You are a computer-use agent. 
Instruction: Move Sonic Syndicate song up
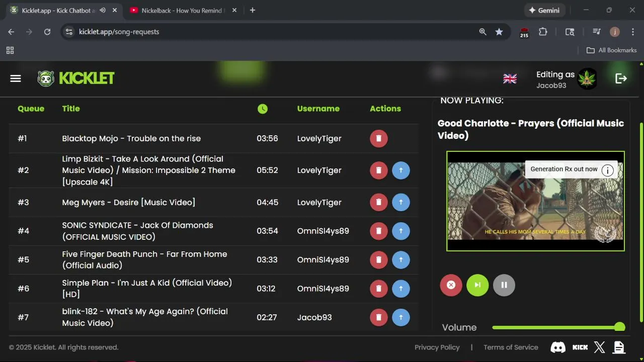[x=401, y=231]
